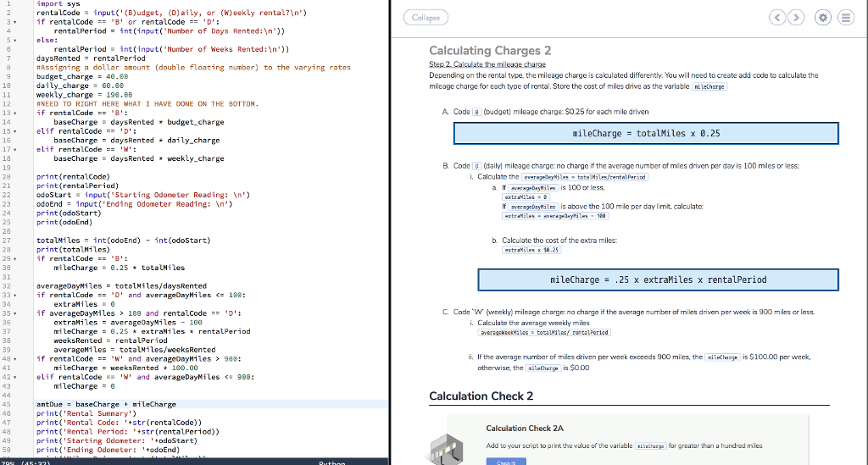The height and width of the screenshot is (465, 868).
Task: Click 'mileCharge = weeksRented * 100.00' line
Action: (x=125, y=368)
